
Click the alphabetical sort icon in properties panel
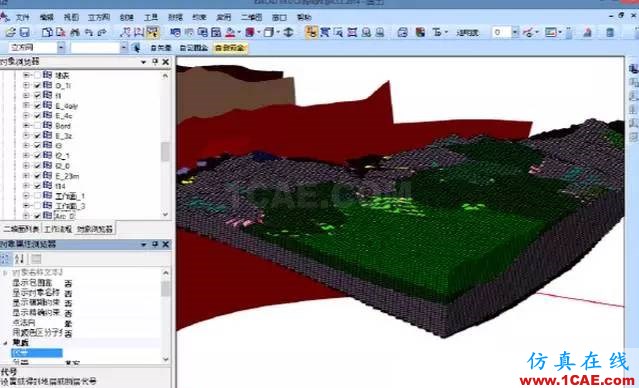coord(19,259)
